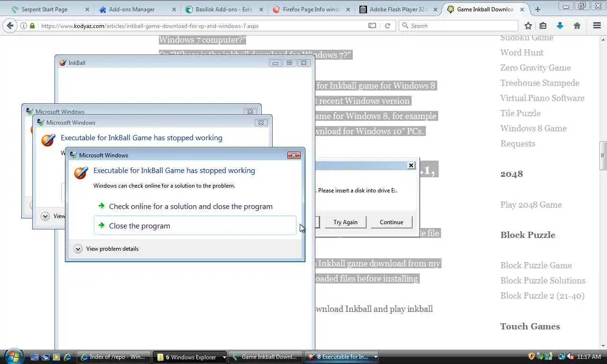Go to home page icon
This screenshot has width=607, height=364.
[x=577, y=26]
